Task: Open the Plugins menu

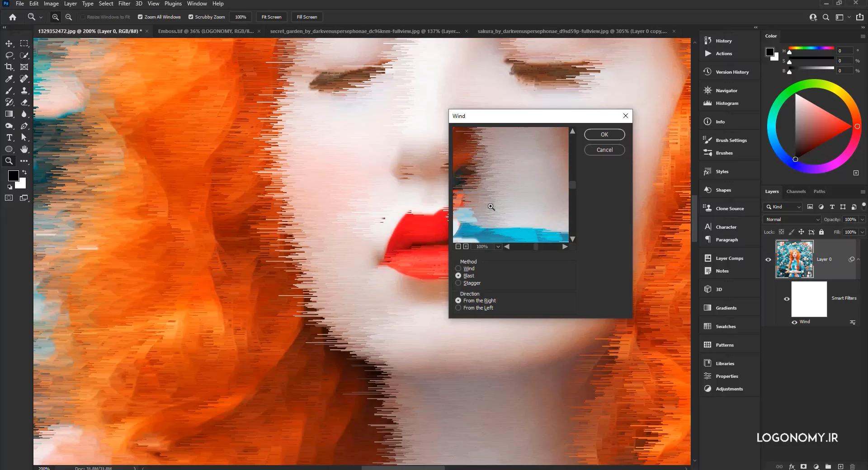Action: point(173,4)
